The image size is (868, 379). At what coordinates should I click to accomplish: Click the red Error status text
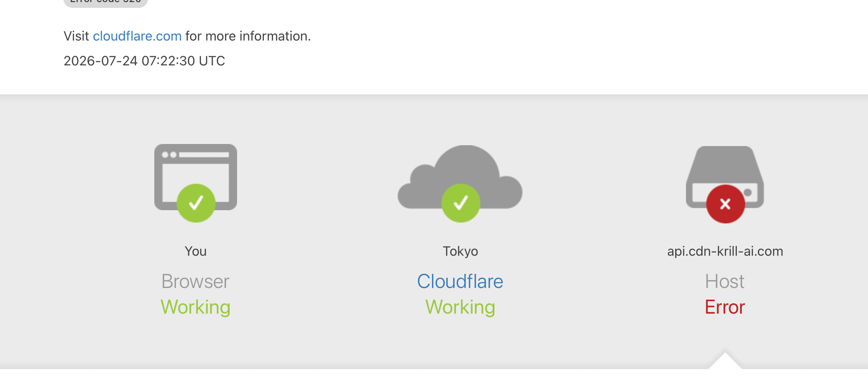pyautogui.click(x=725, y=307)
